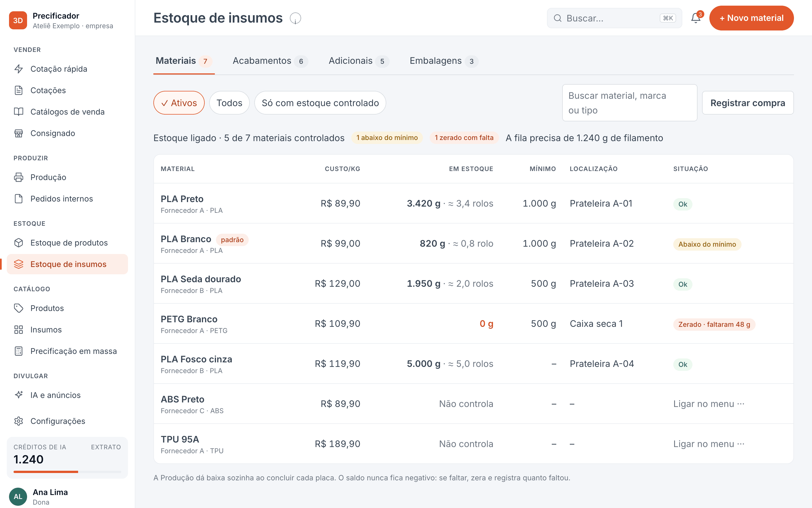Select ABS Preto material name
Screen dimensions: 812x508
click(x=182, y=399)
